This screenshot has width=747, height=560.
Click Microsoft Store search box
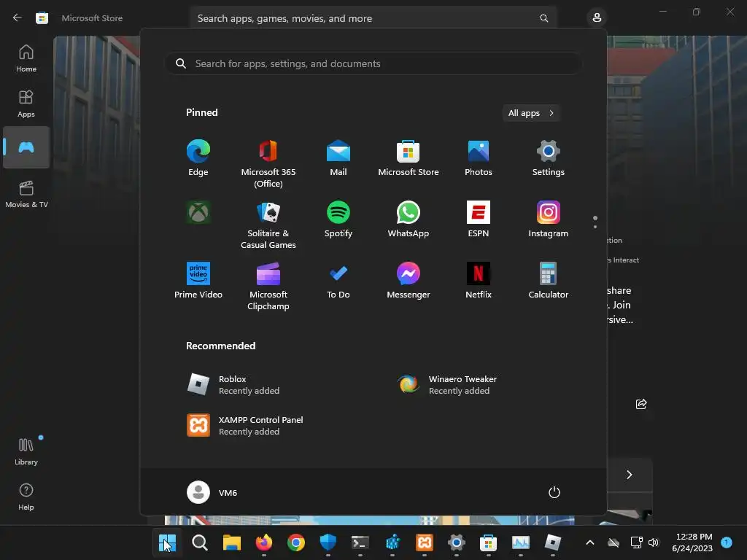[x=373, y=18]
